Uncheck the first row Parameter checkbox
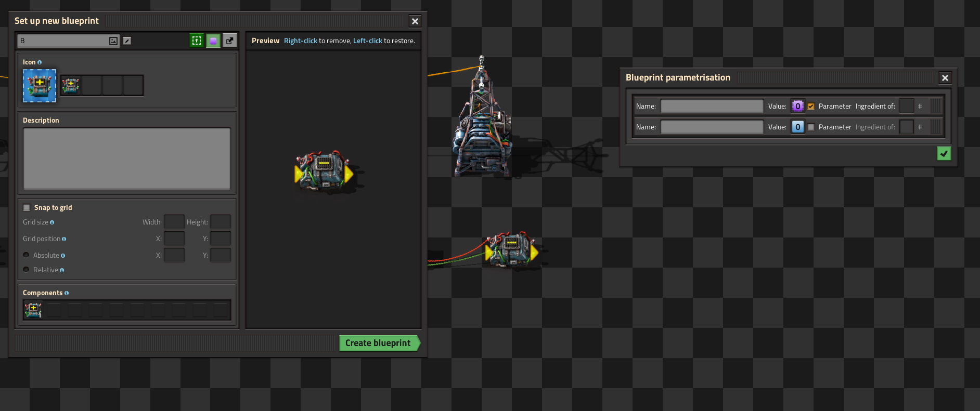This screenshot has height=411, width=980. pyautogui.click(x=811, y=107)
